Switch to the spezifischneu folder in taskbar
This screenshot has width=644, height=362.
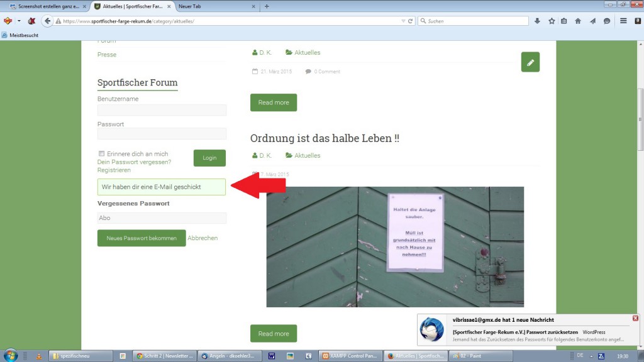click(80, 356)
